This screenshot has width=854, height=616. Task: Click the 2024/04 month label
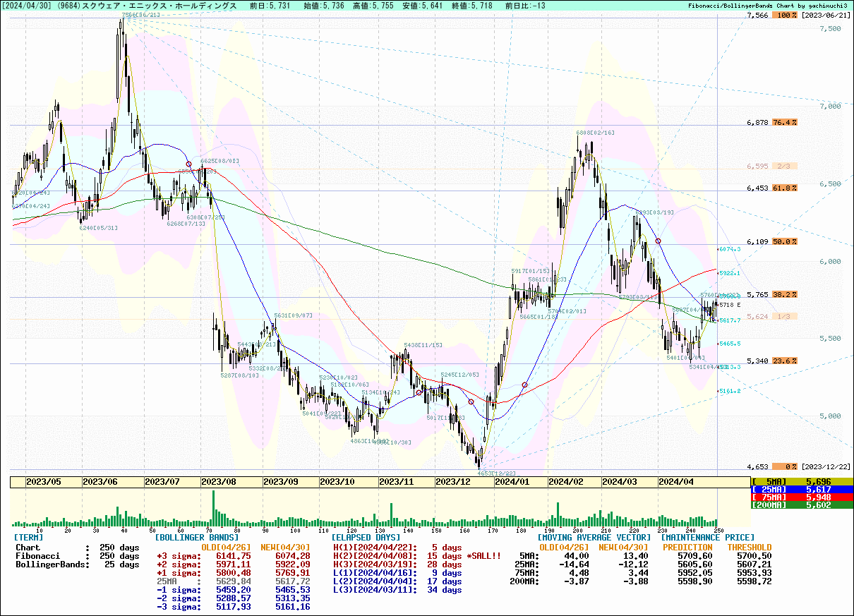[x=675, y=481]
